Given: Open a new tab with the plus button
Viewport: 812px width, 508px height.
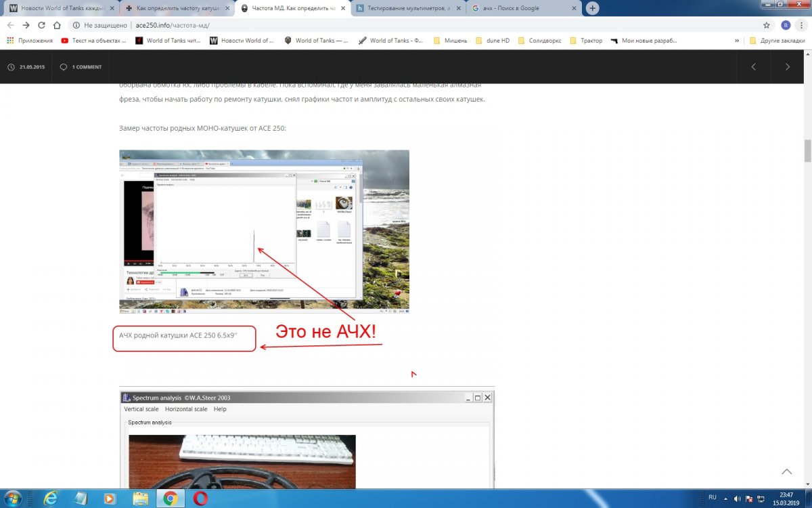Looking at the screenshot, I should pyautogui.click(x=593, y=8).
